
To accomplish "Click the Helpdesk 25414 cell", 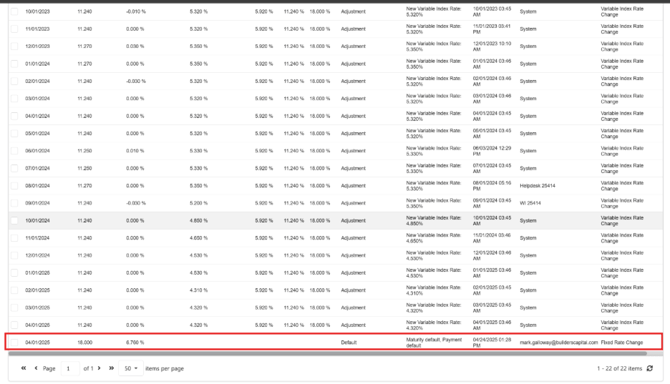I will point(538,186).
